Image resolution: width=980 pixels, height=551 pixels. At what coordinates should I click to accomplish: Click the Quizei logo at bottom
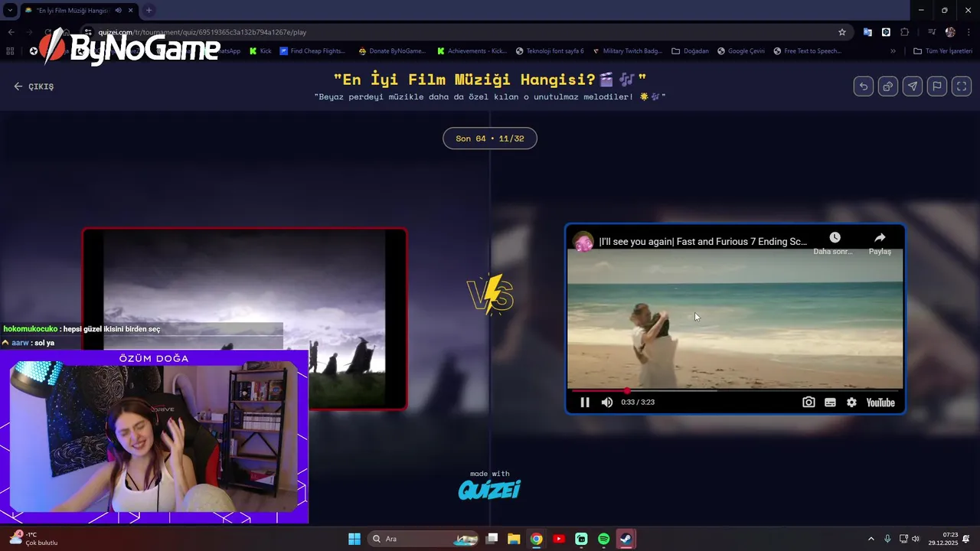(x=490, y=489)
